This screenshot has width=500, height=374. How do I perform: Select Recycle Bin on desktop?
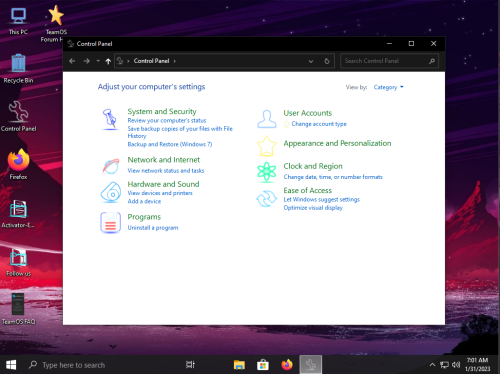18,68
